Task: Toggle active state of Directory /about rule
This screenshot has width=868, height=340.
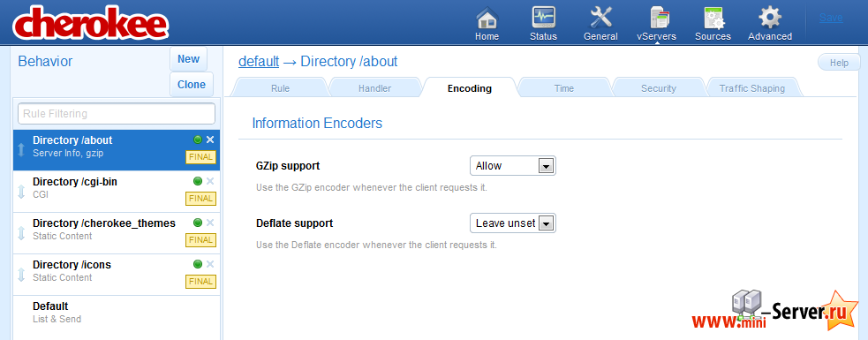Action: click(198, 140)
